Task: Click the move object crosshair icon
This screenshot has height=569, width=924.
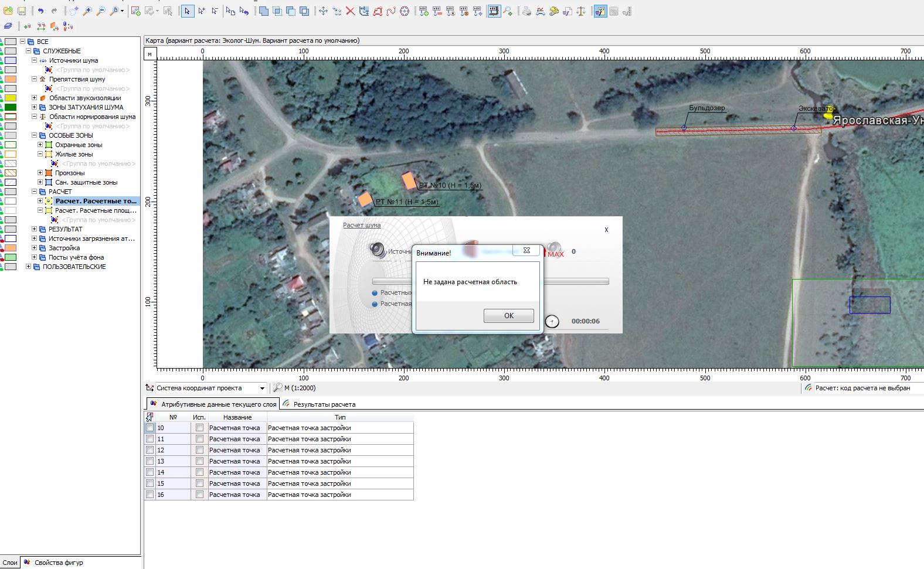Action: point(323,11)
